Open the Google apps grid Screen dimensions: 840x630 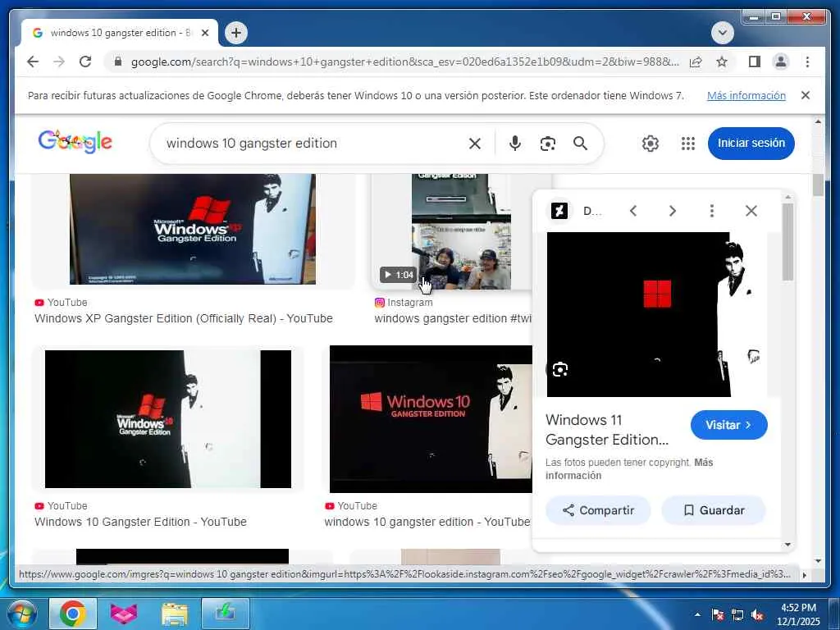(688, 144)
